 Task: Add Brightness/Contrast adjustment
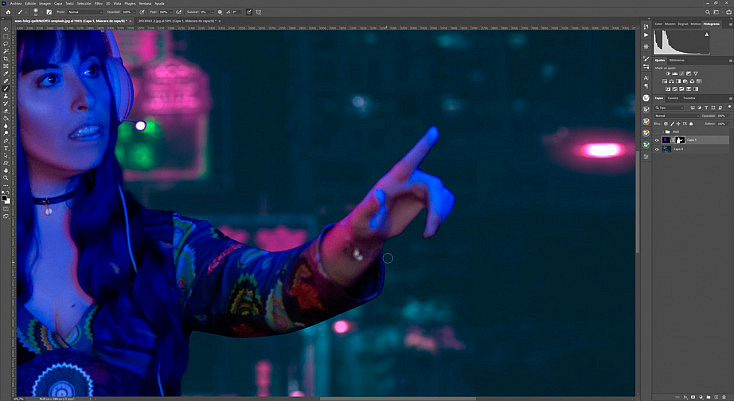668,73
